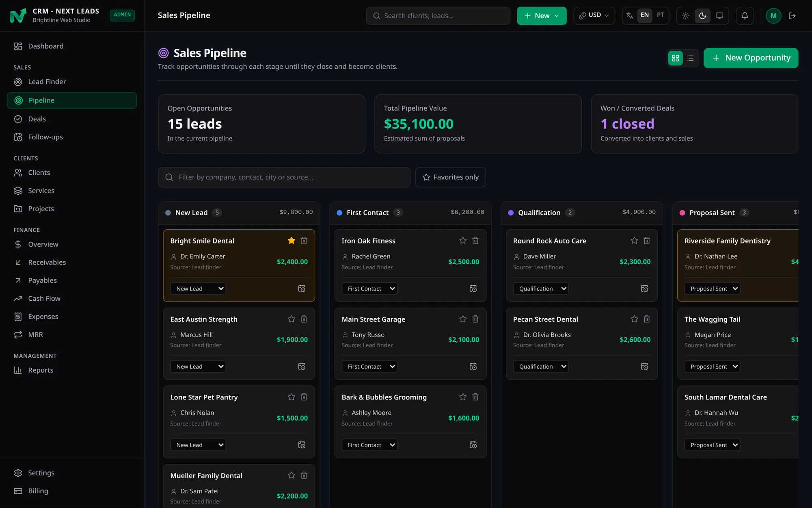Change stage of Round Rock Auto Care
The height and width of the screenshot is (508, 812).
[x=541, y=289]
